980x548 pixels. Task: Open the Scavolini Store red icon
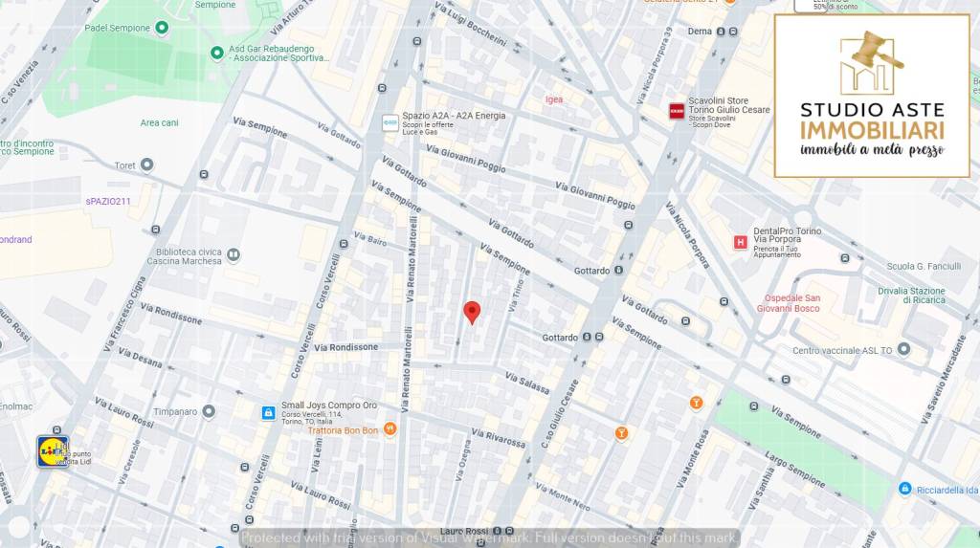tap(677, 111)
